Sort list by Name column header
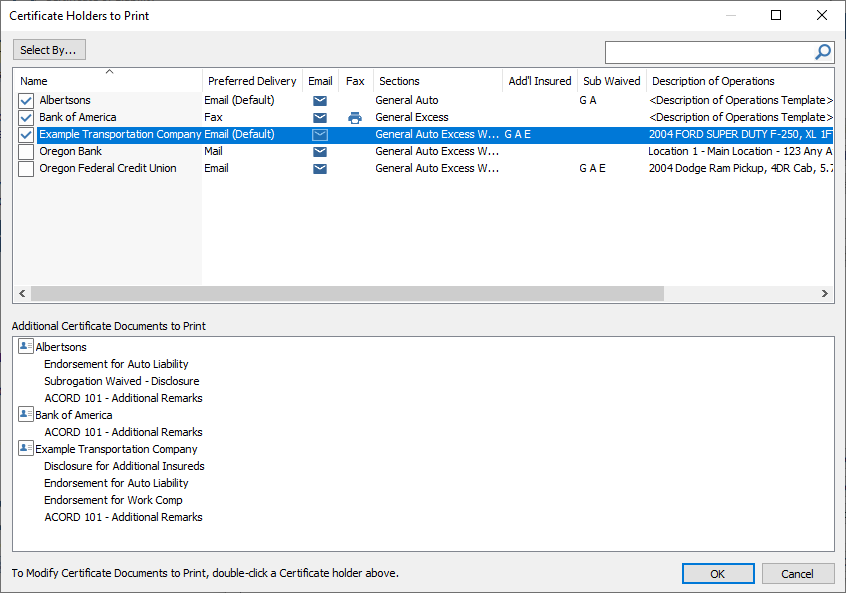846x593 pixels. [108, 81]
